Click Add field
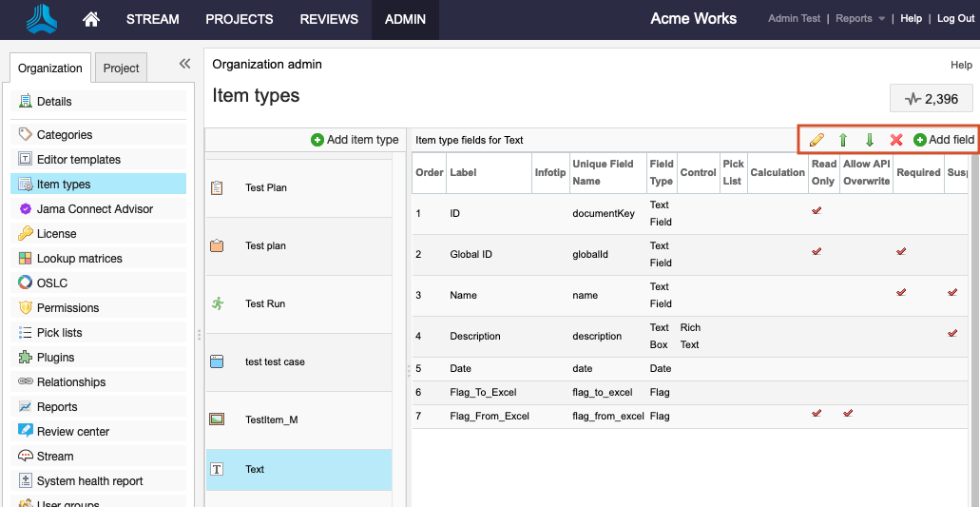This screenshot has width=980, height=507. click(x=944, y=140)
